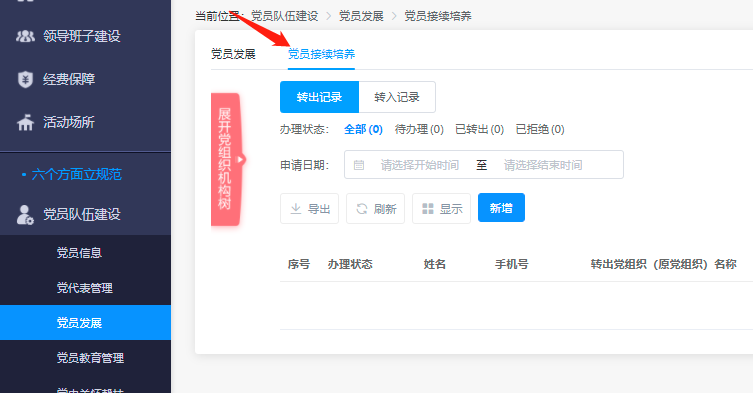Viewport: 753px width, 393px height.
Task: Click the 显示 column display button
Action: click(441, 209)
